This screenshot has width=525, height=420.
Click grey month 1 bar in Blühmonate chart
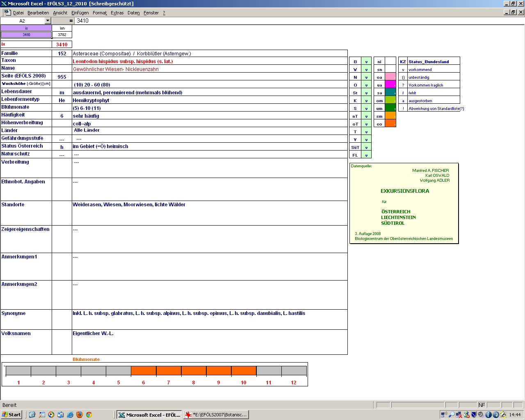click(x=18, y=370)
